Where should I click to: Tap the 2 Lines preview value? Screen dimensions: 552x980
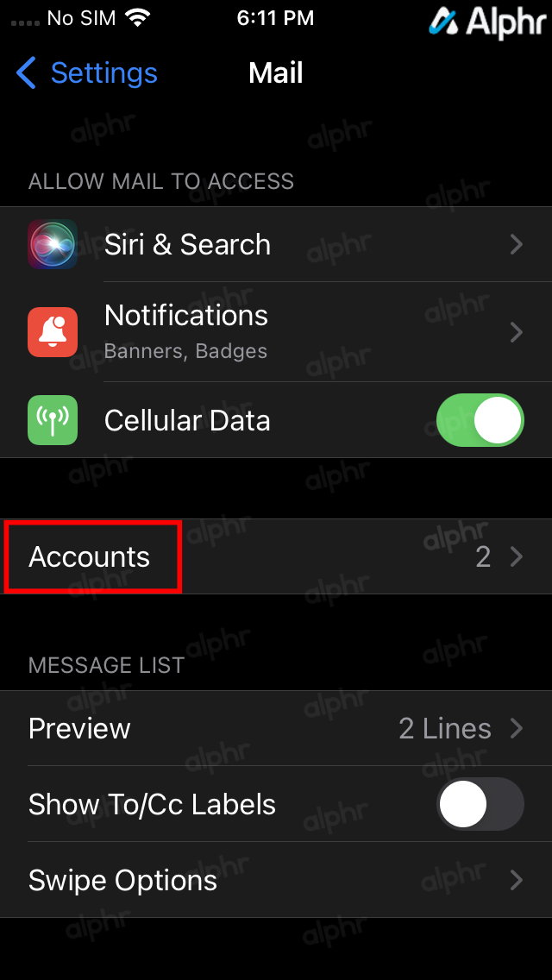click(445, 728)
